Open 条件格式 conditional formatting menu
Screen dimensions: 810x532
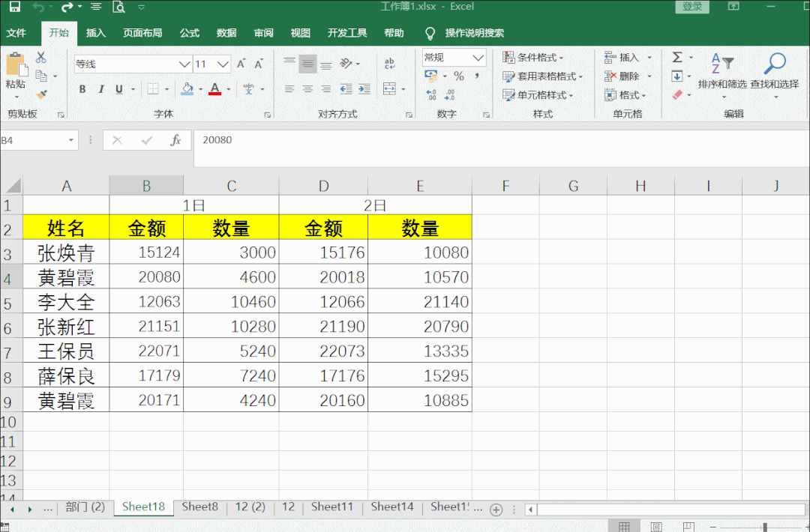(x=533, y=57)
